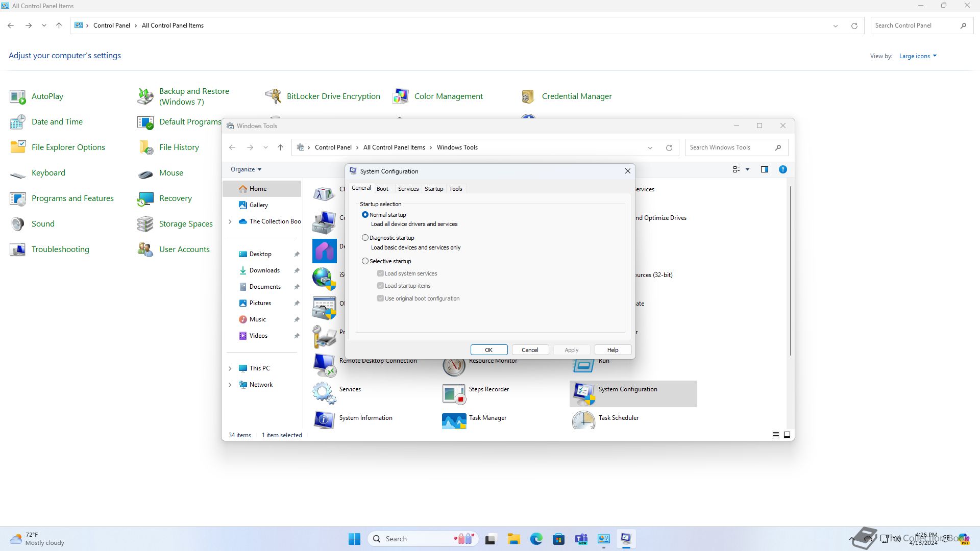Viewport: 980px width, 551px height.
Task: Open Color Management icon
Action: pos(401,96)
